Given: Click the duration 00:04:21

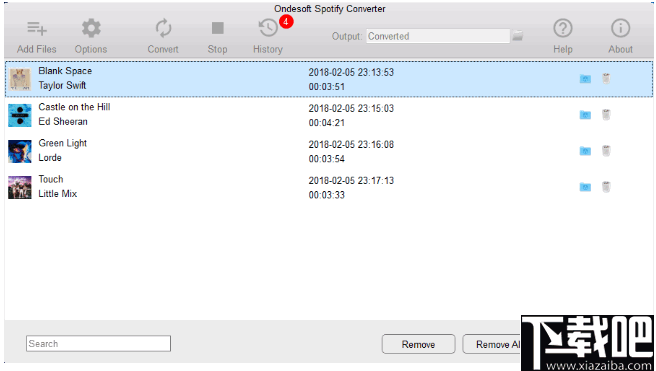Looking at the screenshot, I should coord(326,123).
